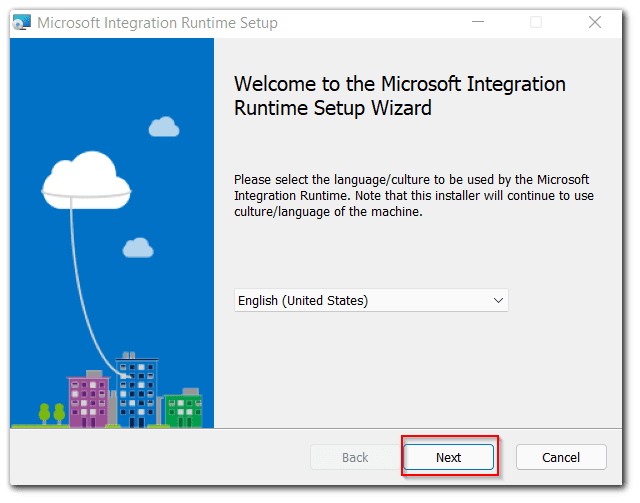Click the language/culture instruction paragraph
The height and width of the screenshot is (503, 640).
416,197
